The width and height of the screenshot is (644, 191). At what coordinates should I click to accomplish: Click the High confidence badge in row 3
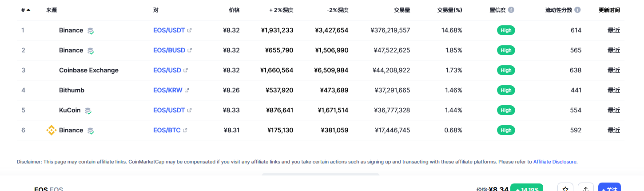506,70
